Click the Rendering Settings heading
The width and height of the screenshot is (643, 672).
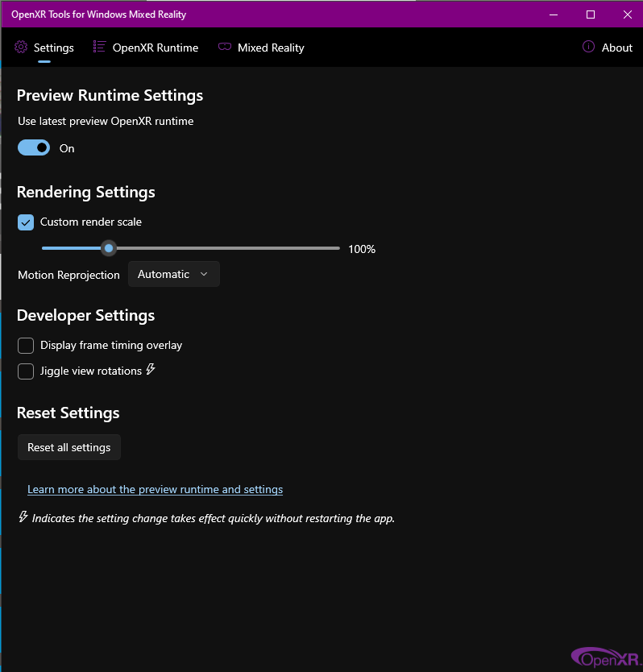[x=85, y=192]
